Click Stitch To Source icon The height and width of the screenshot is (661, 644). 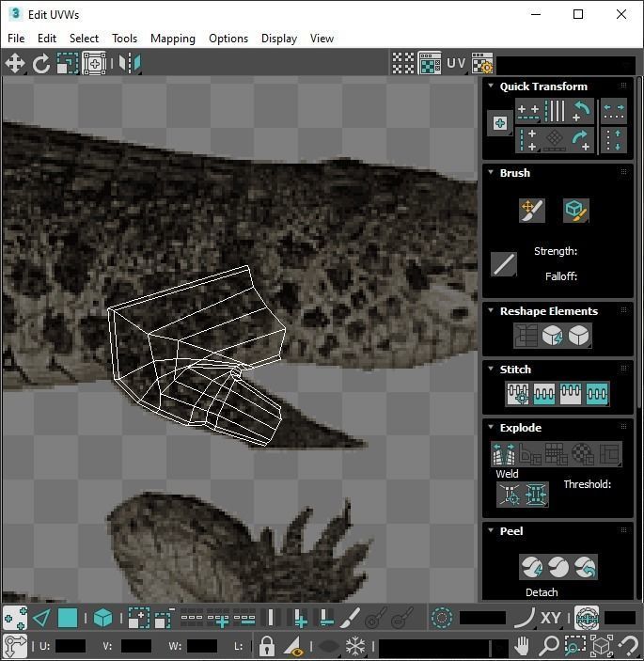571,394
